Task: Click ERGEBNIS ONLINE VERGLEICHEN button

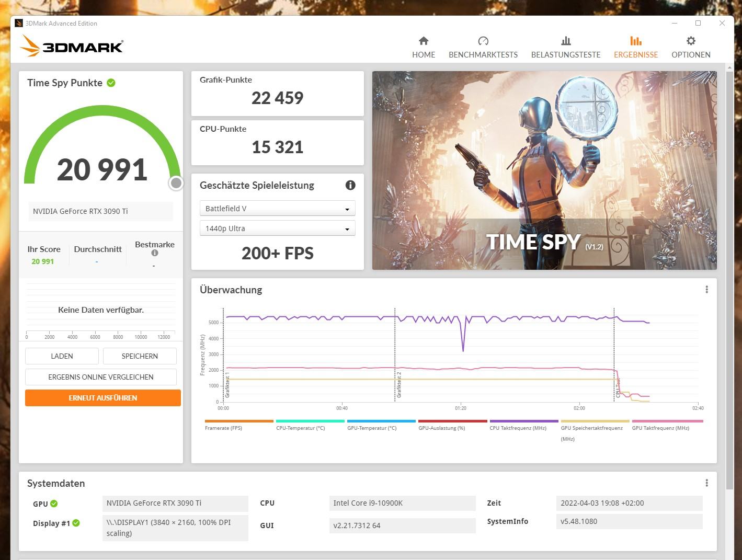Action: (x=101, y=377)
